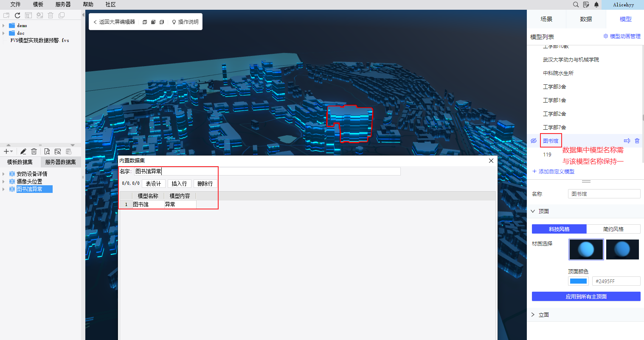
Task: Collapse the dataset panel with down arrow
Action: pyautogui.click(x=73, y=145)
